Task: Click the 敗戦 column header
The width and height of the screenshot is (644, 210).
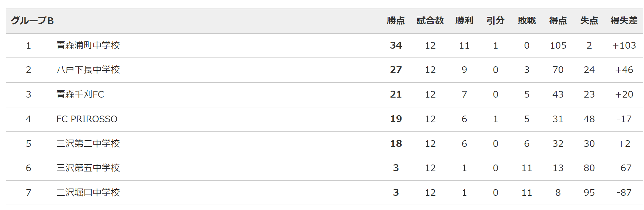Action: coord(527,21)
